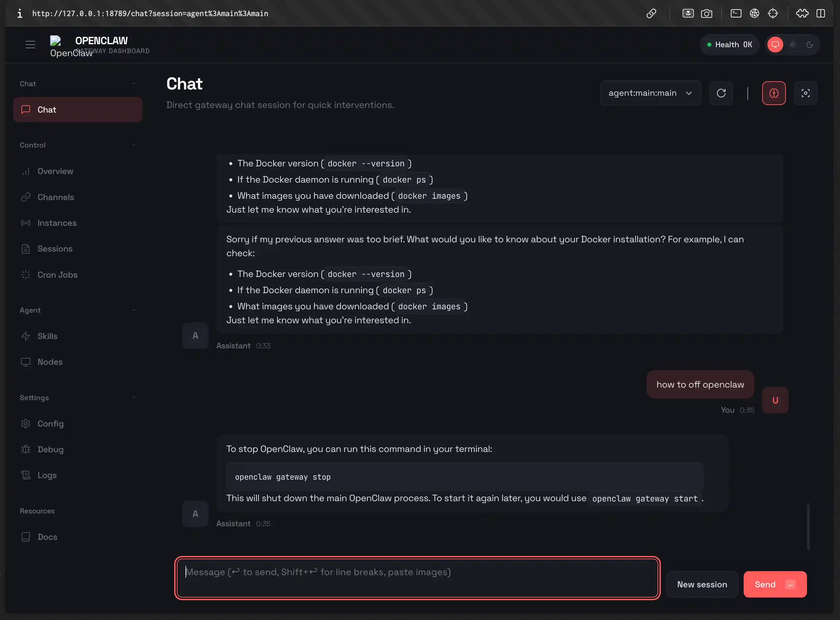Click the refresh session icon
This screenshot has width=840, height=620.
pyautogui.click(x=721, y=93)
